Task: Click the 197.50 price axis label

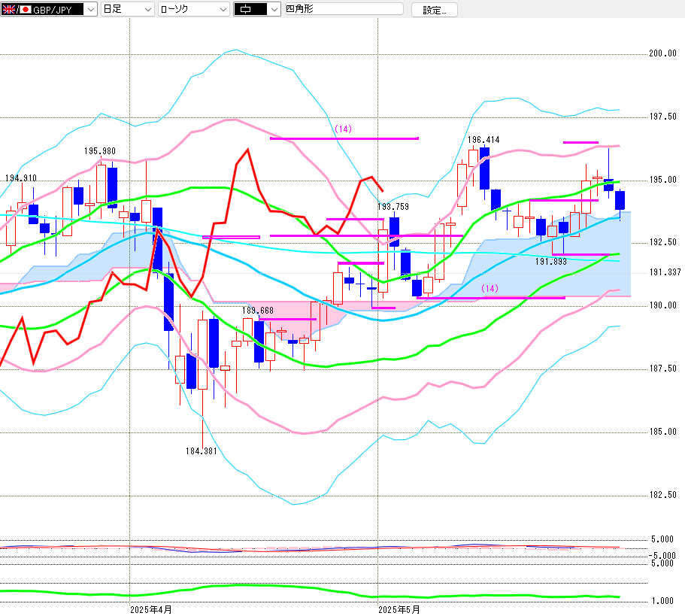Action: coord(662,117)
